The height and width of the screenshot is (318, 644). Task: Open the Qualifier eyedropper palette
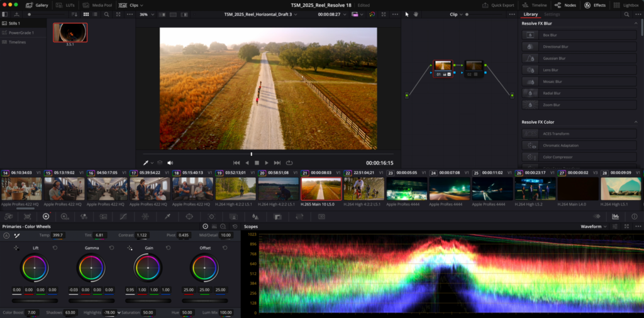tap(167, 216)
